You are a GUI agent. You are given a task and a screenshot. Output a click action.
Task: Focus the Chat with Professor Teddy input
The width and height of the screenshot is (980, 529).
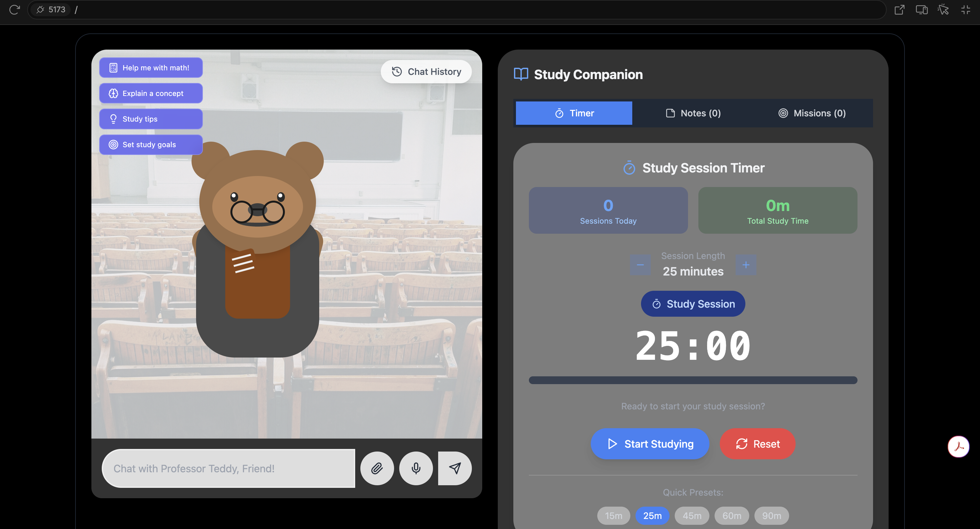228,468
